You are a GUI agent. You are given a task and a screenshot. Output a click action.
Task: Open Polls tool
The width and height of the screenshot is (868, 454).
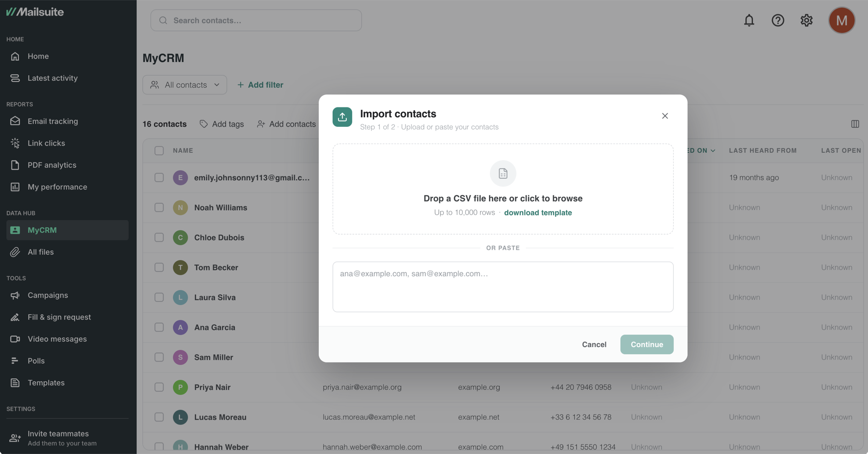coord(68,361)
